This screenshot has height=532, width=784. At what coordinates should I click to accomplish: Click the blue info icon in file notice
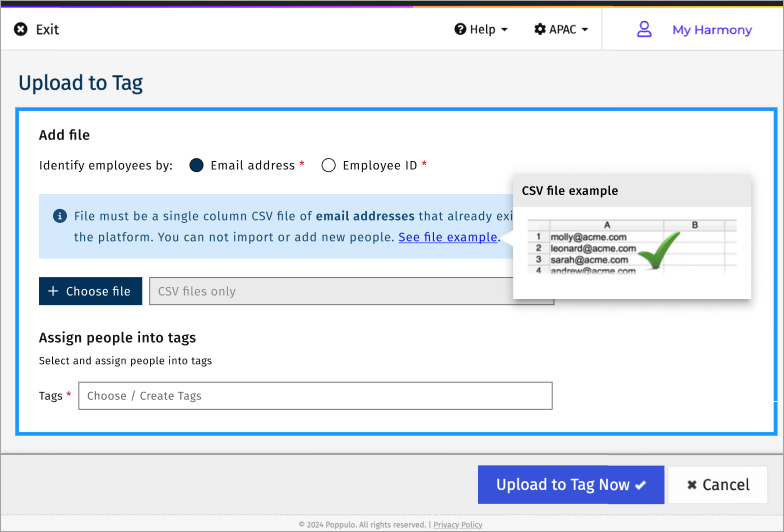click(x=60, y=216)
